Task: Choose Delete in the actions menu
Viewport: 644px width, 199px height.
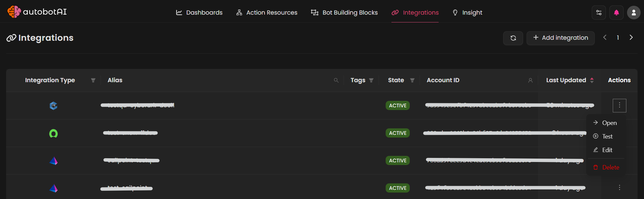Action: [610, 167]
